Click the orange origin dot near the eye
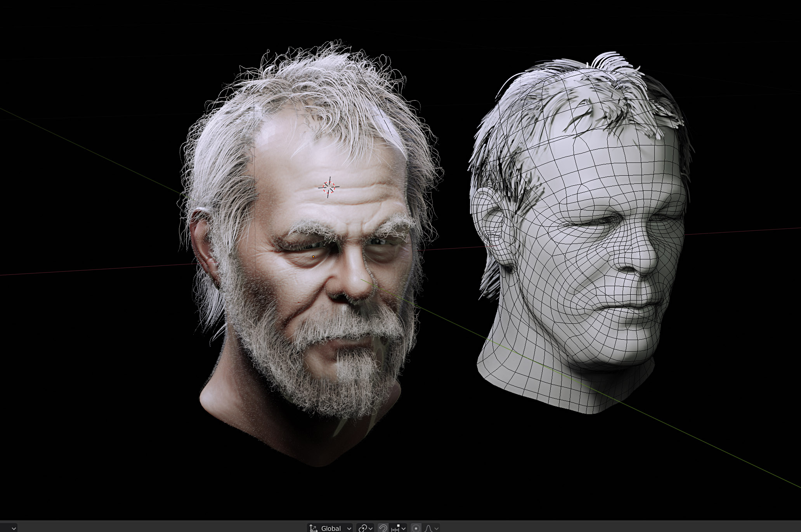 (314, 257)
